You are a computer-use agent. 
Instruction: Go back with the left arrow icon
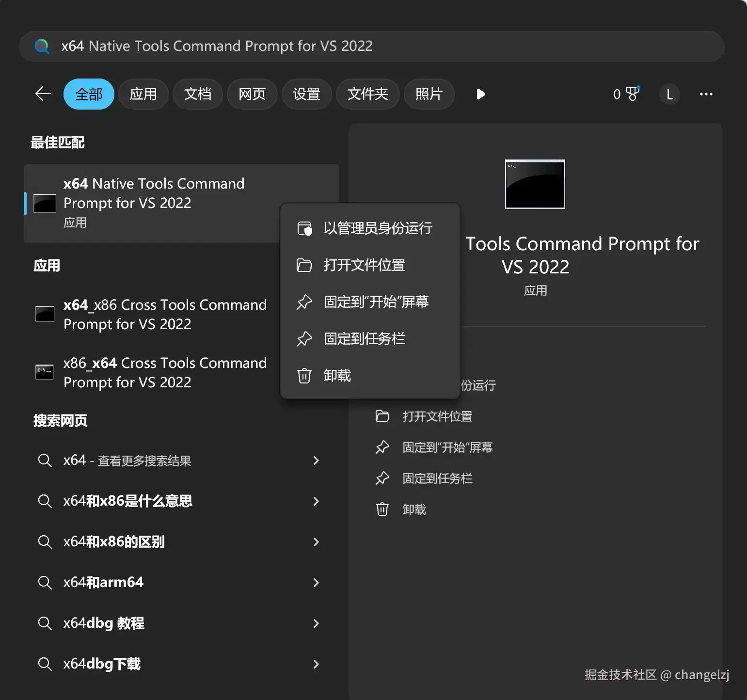pyautogui.click(x=43, y=94)
